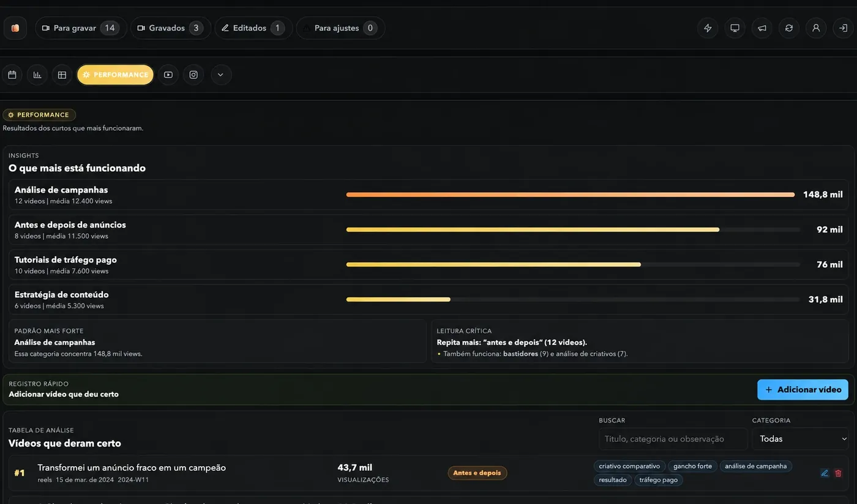Open the Categoria dropdown showing Todas
Image resolution: width=857 pixels, height=504 pixels.
click(801, 439)
